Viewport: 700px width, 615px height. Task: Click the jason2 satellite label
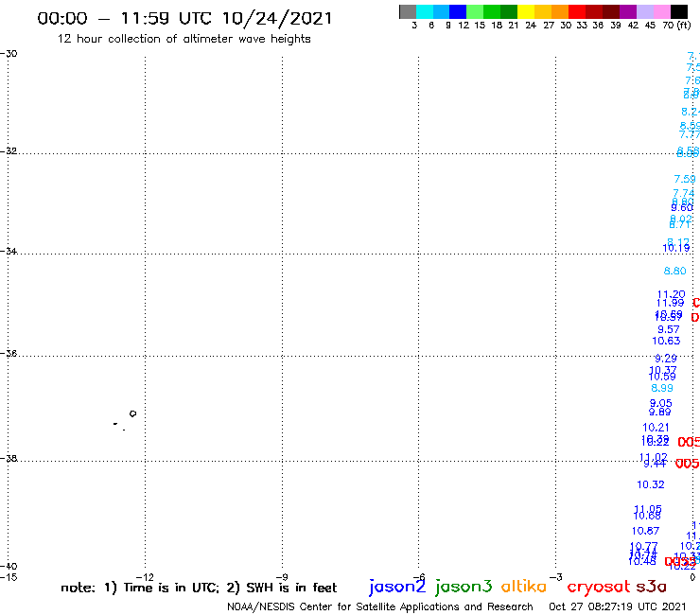397,587
